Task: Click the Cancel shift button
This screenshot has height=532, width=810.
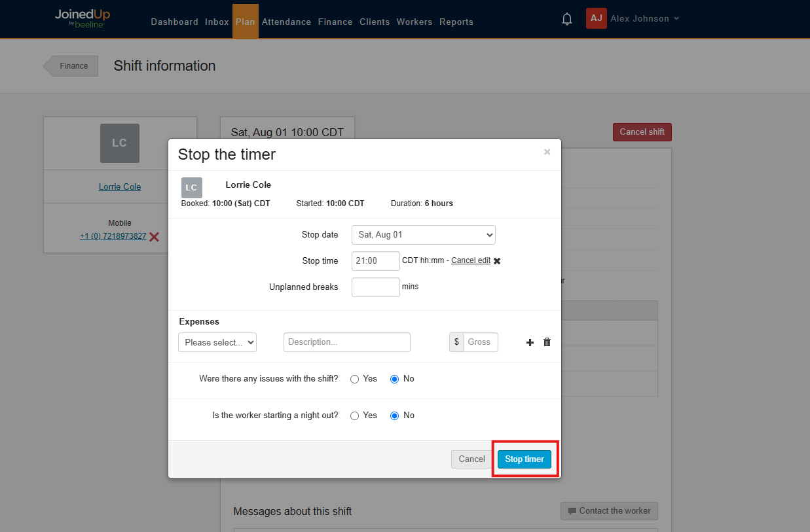Action: [642, 132]
